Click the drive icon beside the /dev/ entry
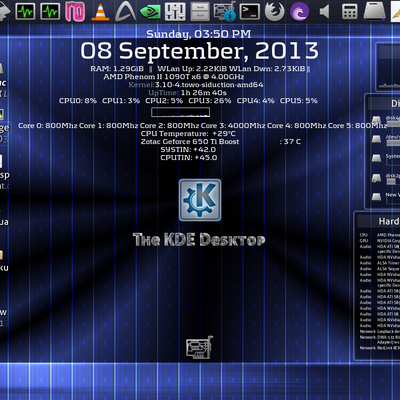The height and width of the screenshot is (400, 400). pyautogui.click(x=376, y=139)
